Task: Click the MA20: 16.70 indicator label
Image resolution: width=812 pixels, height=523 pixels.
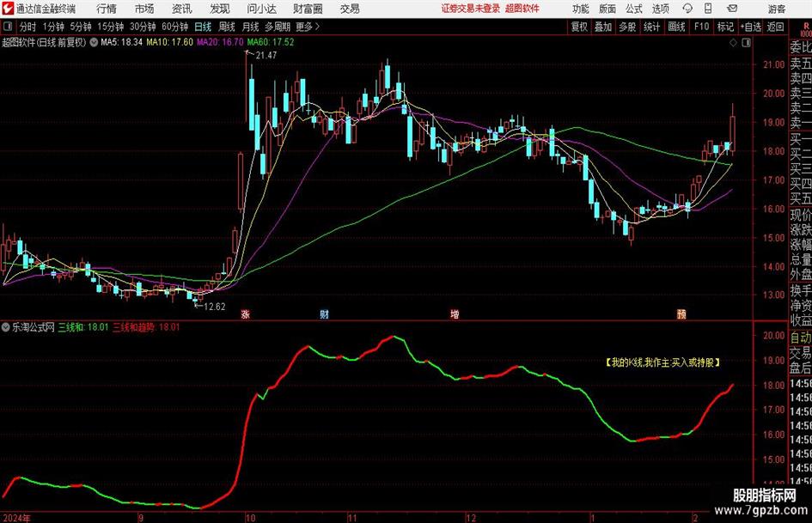Action: point(220,42)
